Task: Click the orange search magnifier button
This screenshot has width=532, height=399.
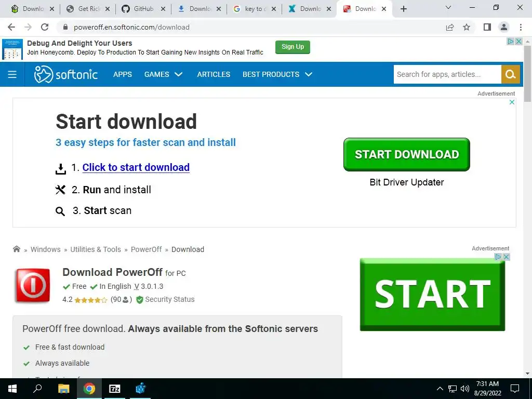Action: (x=510, y=74)
